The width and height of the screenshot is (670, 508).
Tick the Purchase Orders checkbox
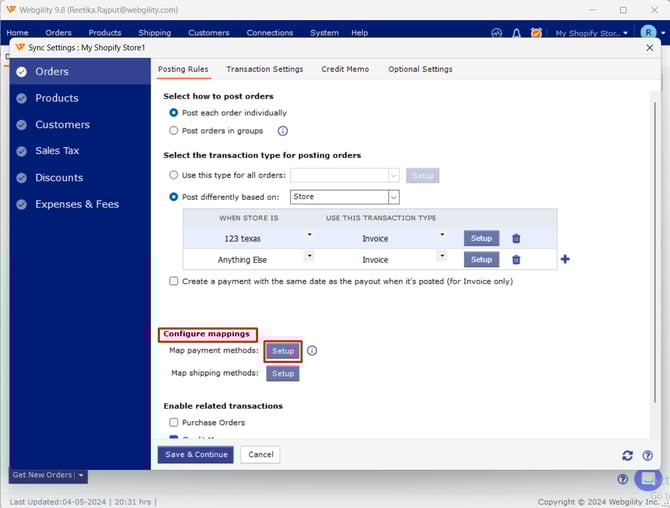click(x=174, y=422)
